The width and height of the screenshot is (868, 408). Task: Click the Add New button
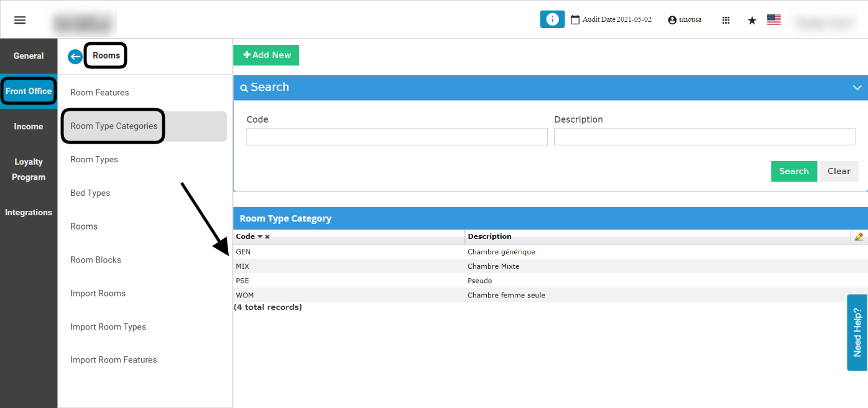point(266,55)
